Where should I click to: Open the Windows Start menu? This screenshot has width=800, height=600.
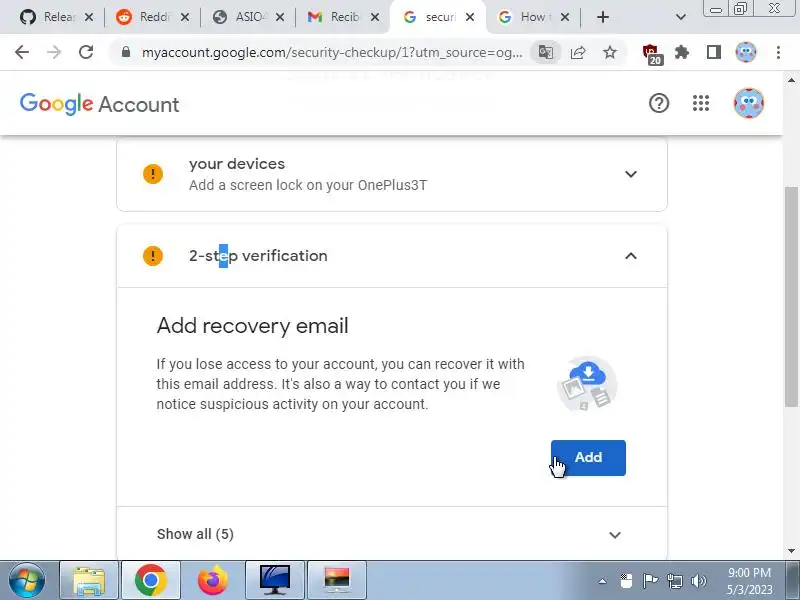click(x=27, y=580)
